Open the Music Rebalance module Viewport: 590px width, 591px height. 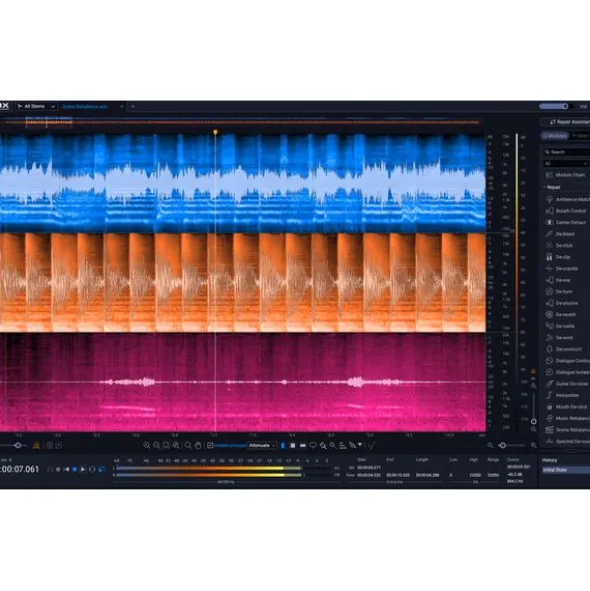click(567, 418)
